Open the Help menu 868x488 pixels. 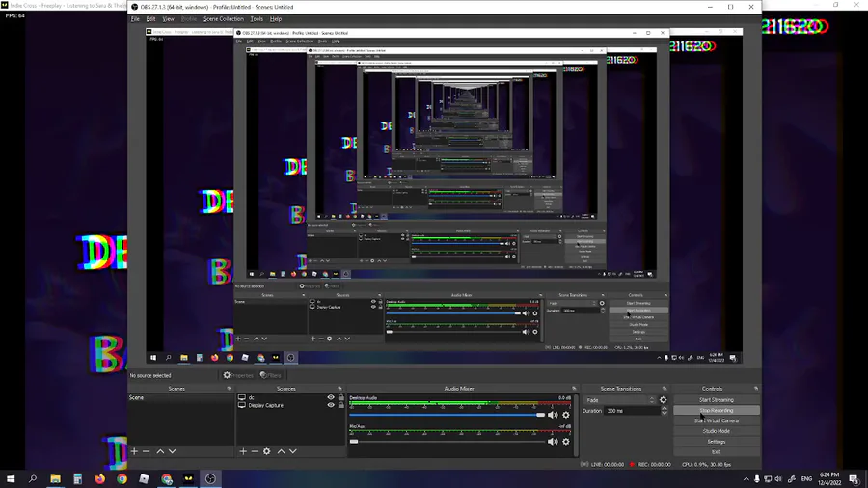[x=276, y=19]
